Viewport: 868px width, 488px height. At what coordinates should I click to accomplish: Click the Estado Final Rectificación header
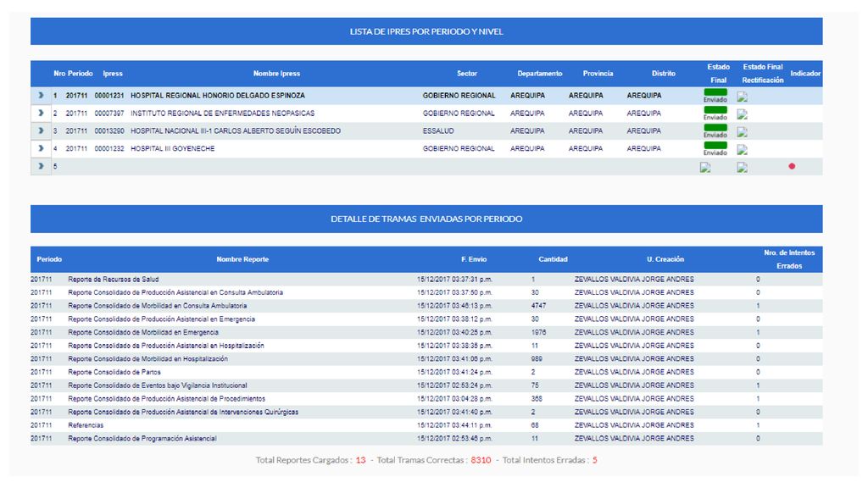click(x=763, y=74)
